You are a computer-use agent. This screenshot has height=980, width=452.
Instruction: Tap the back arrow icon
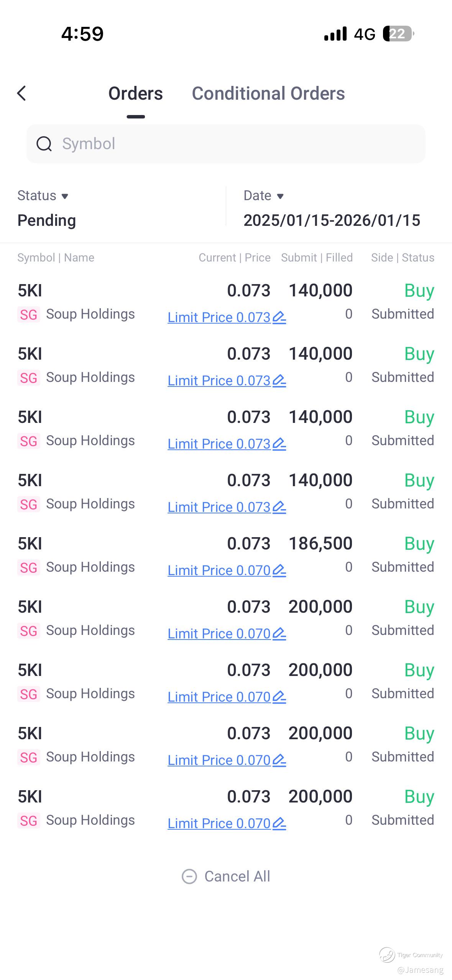click(x=22, y=93)
